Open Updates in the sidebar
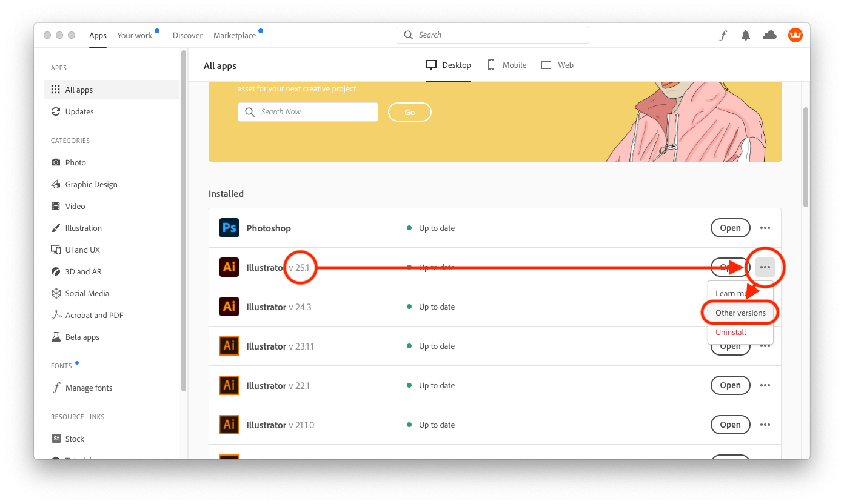Viewport: 844px width, 504px height. point(79,111)
